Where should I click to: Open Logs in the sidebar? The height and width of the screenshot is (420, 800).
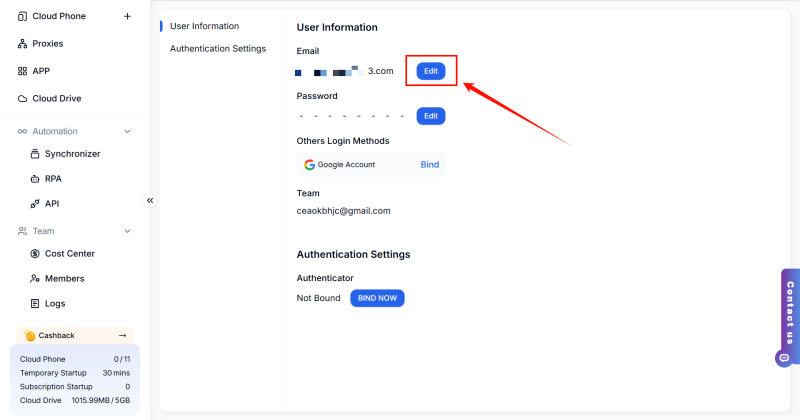pos(55,304)
